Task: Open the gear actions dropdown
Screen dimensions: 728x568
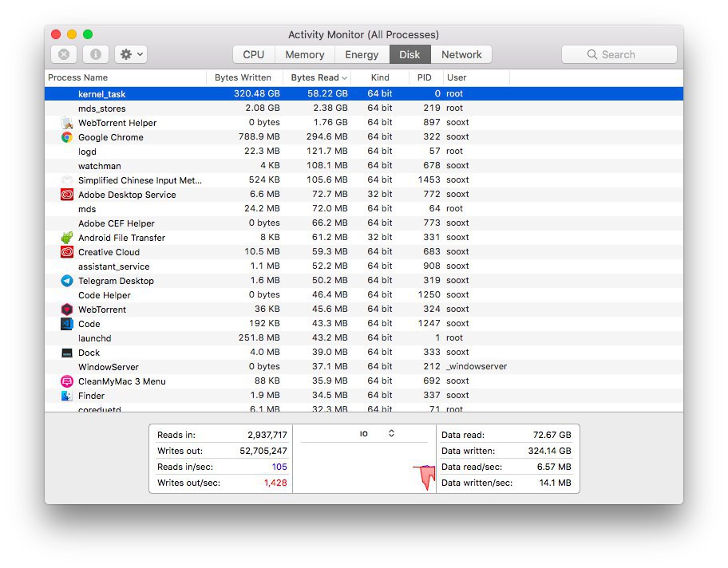Action: pyautogui.click(x=132, y=54)
